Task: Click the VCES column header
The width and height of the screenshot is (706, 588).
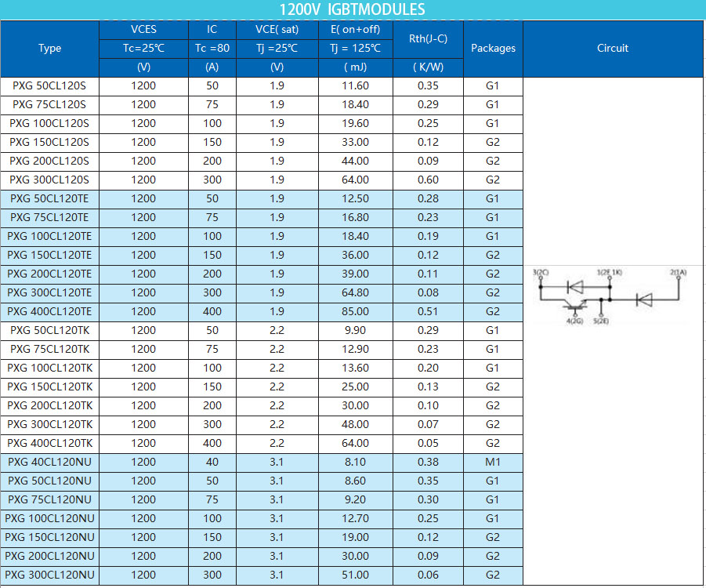Action: (143, 30)
